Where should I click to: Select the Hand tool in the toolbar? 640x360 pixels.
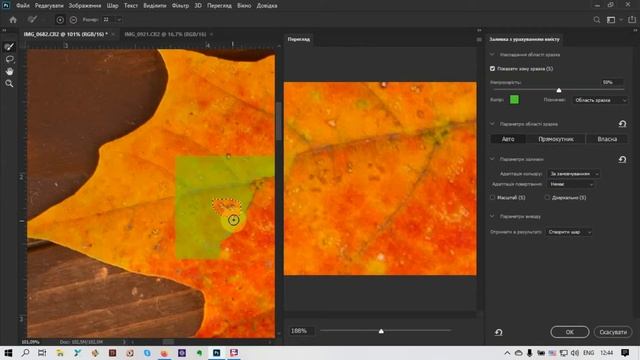tap(9, 71)
